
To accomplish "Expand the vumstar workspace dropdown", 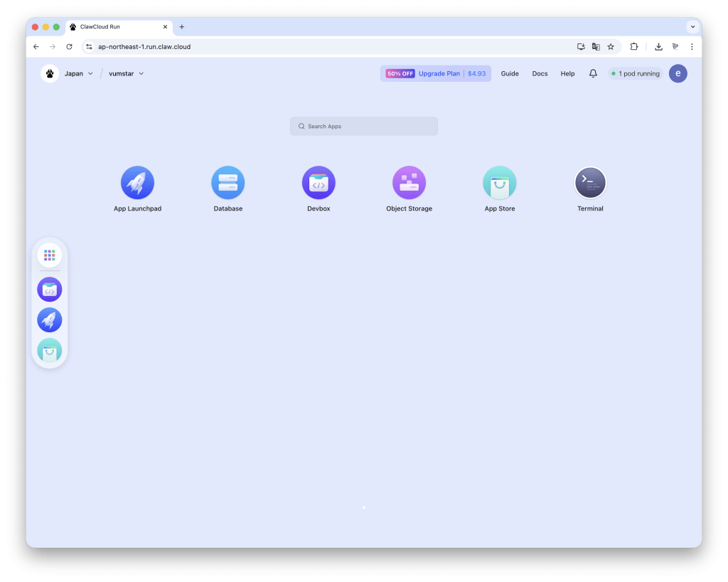I will point(126,73).
